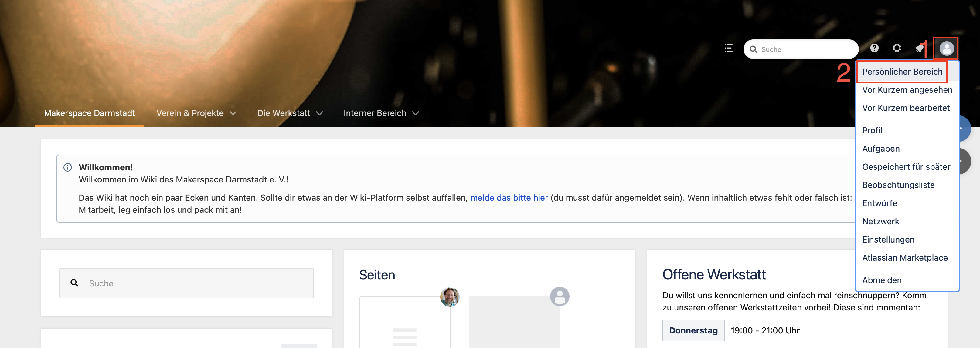980x348 pixels.
Task: Choose Persönlicher Bereich from user menu
Action: coord(902,72)
